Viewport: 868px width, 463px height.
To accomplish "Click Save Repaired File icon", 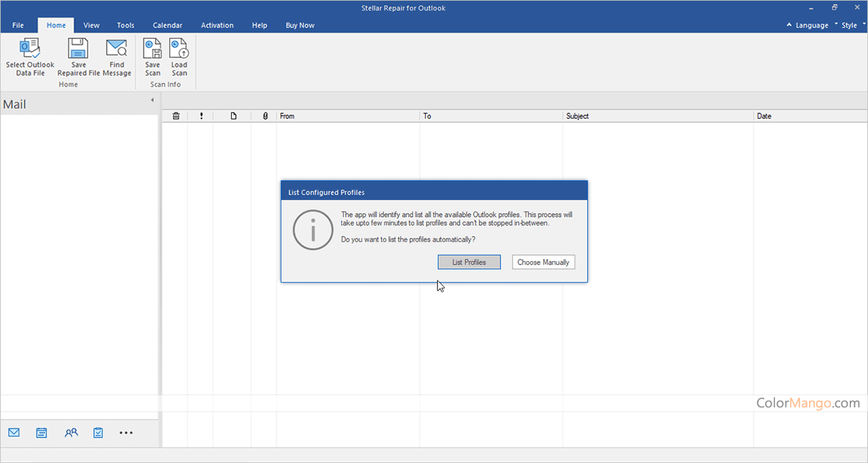I will [x=78, y=49].
